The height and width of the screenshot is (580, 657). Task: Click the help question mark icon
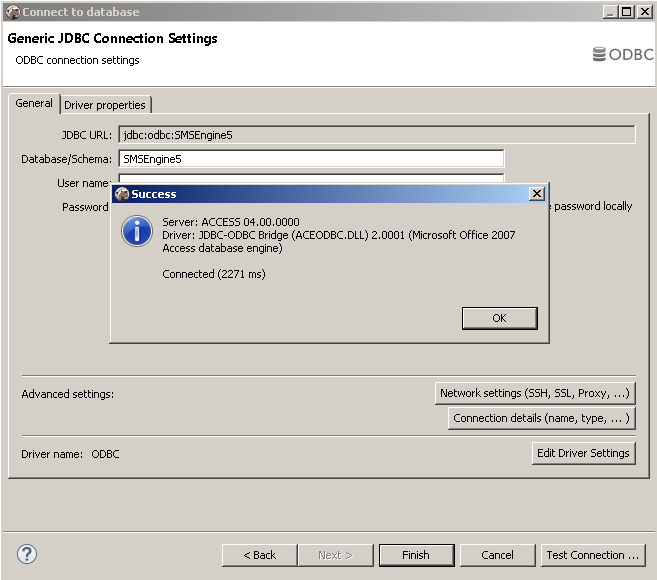[27, 554]
